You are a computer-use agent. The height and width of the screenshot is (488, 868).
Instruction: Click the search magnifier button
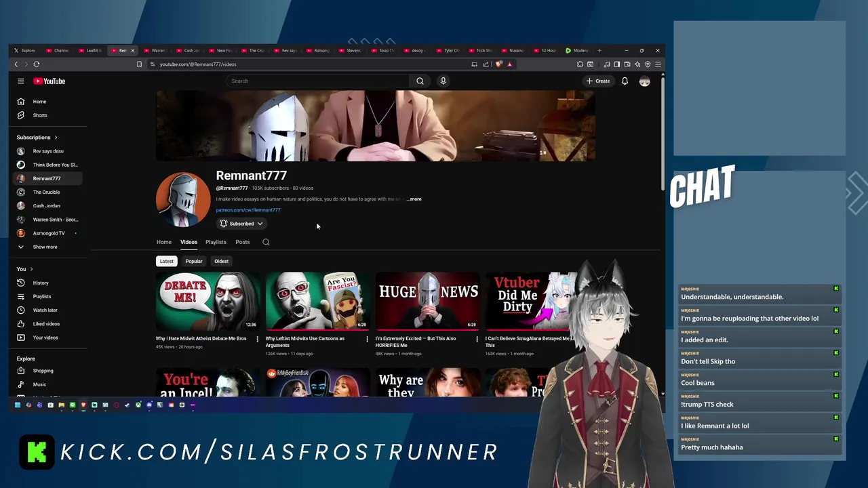(420, 81)
